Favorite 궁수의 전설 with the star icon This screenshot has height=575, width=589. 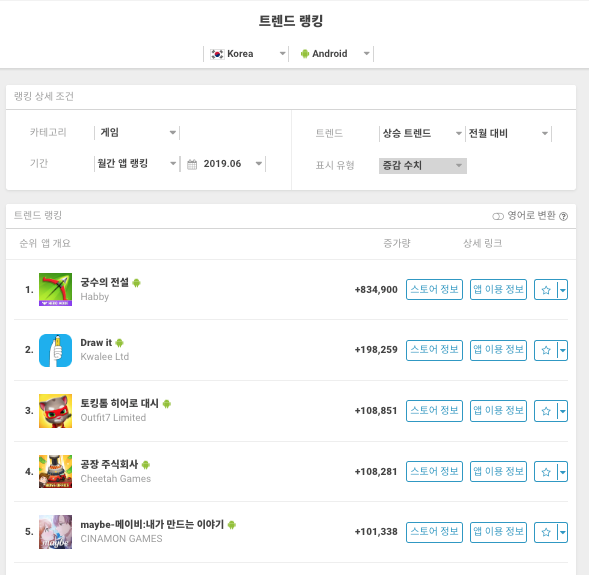tap(546, 290)
